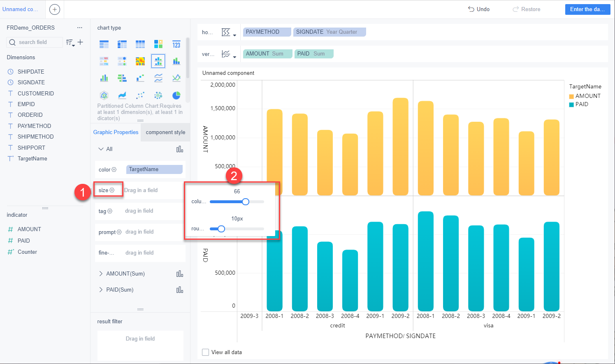Click the plus icon to add a field
Screen dimensions: 615x364
[80, 42]
